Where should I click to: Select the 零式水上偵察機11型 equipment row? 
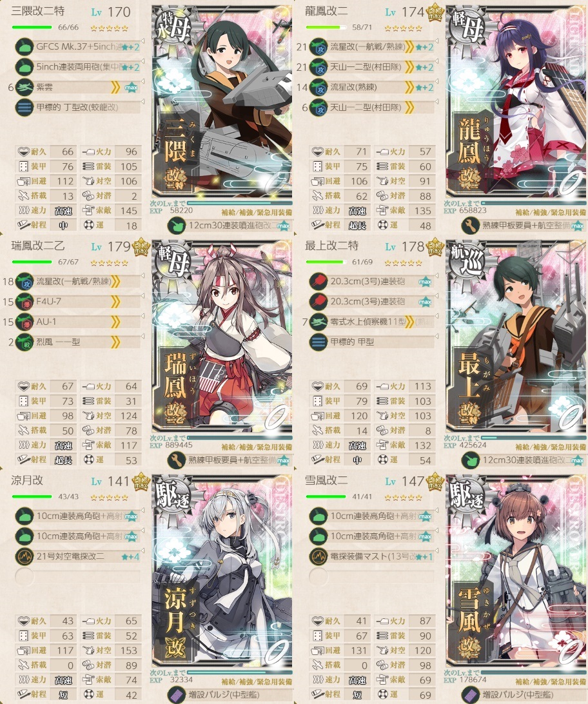coord(371,322)
